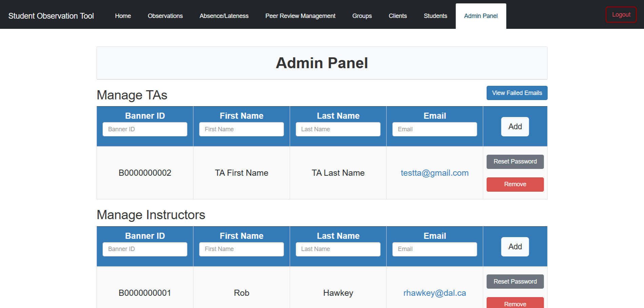
Task: Remove instructor Rob Hawkey
Action: point(515,303)
